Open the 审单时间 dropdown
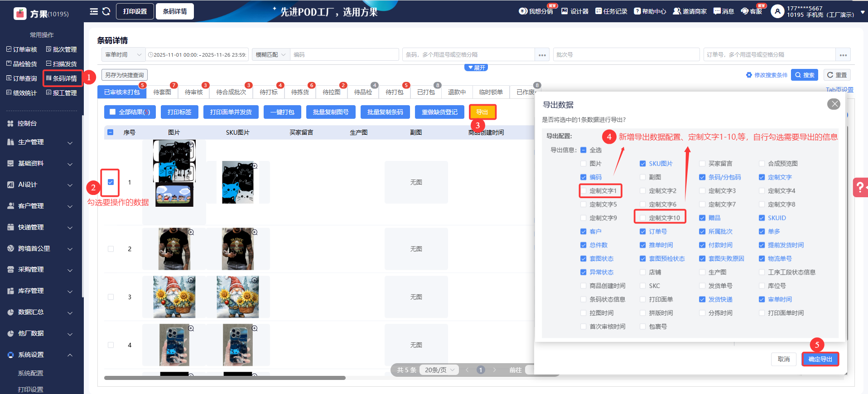Image resolution: width=868 pixels, height=394 pixels. (x=123, y=55)
